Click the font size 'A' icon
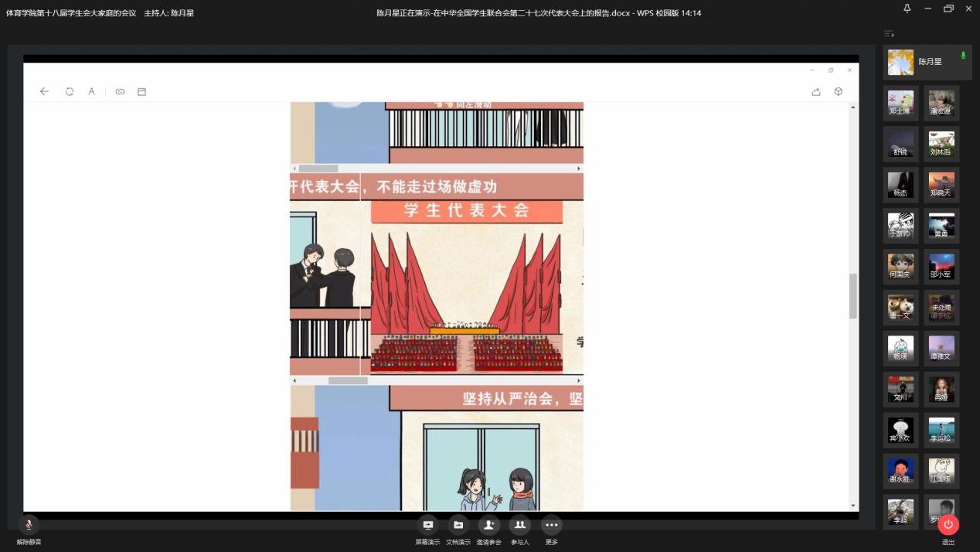This screenshot has width=980, height=552. pyautogui.click(x=91, y=91)
